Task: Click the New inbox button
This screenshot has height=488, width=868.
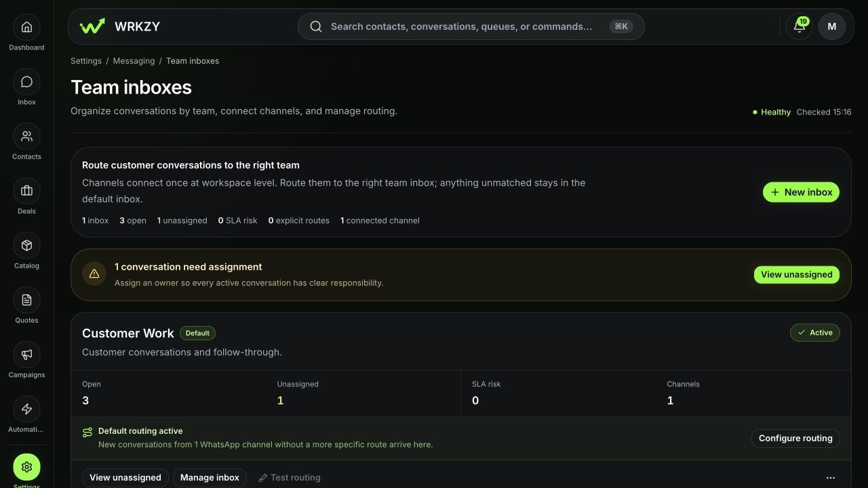Action: click(802, 192)
